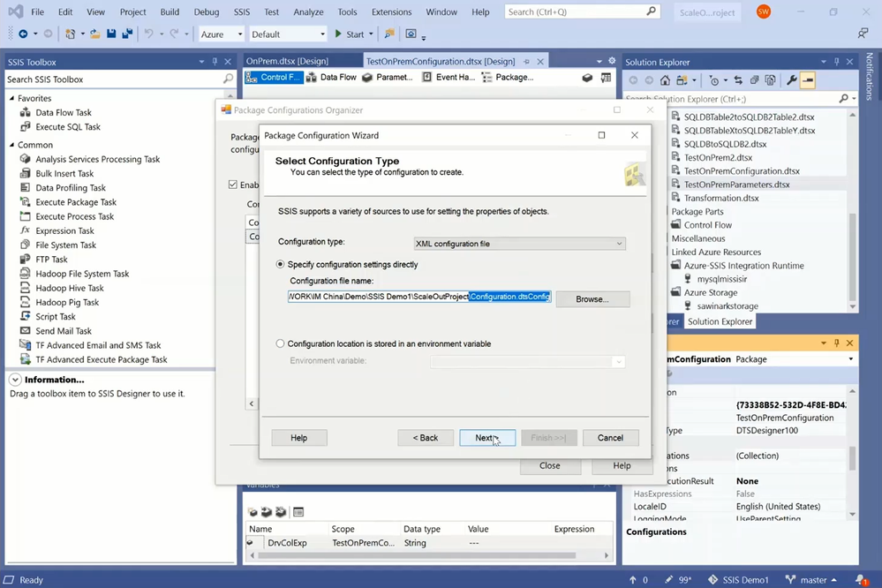Click Show All Files icon in Solution Explorer
This screenshot has width=882, height=588.
[770, 80]
